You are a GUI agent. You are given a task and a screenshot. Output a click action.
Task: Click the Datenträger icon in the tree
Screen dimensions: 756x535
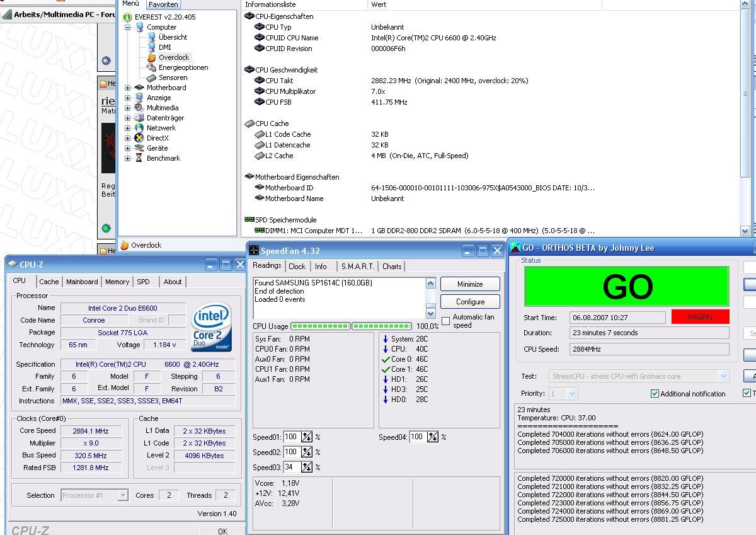[139, 118]
